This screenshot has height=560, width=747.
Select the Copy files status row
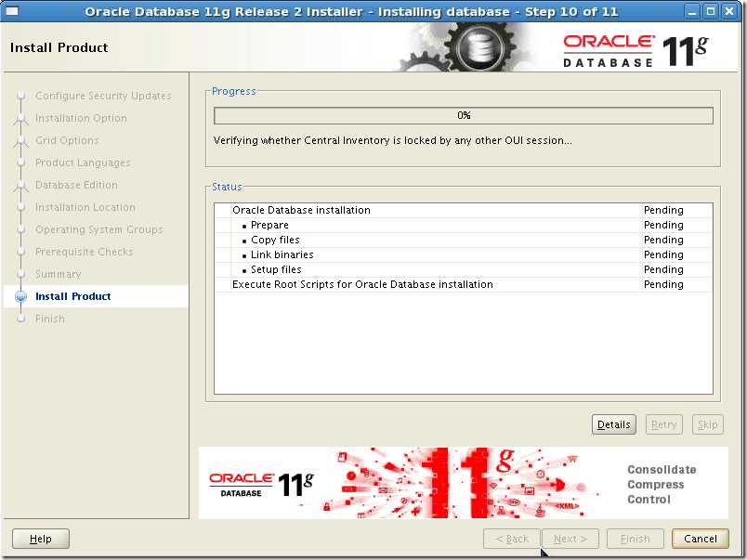click(464, 240)
